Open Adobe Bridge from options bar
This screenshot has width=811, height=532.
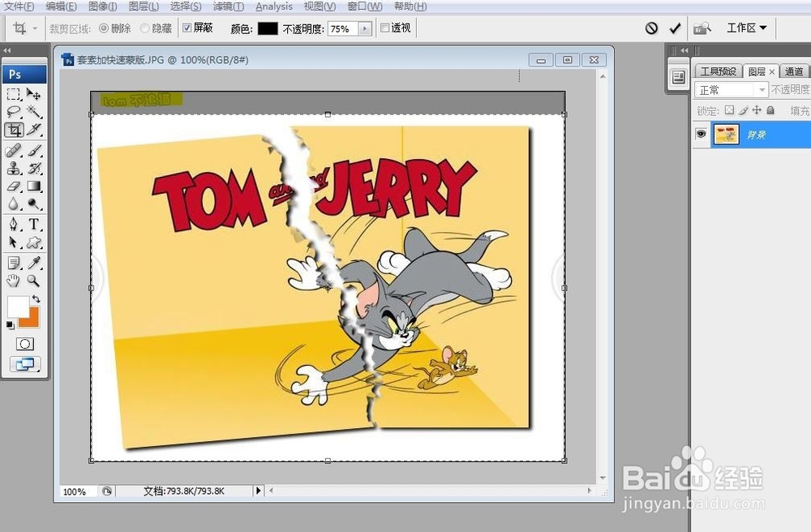(702, 28)
